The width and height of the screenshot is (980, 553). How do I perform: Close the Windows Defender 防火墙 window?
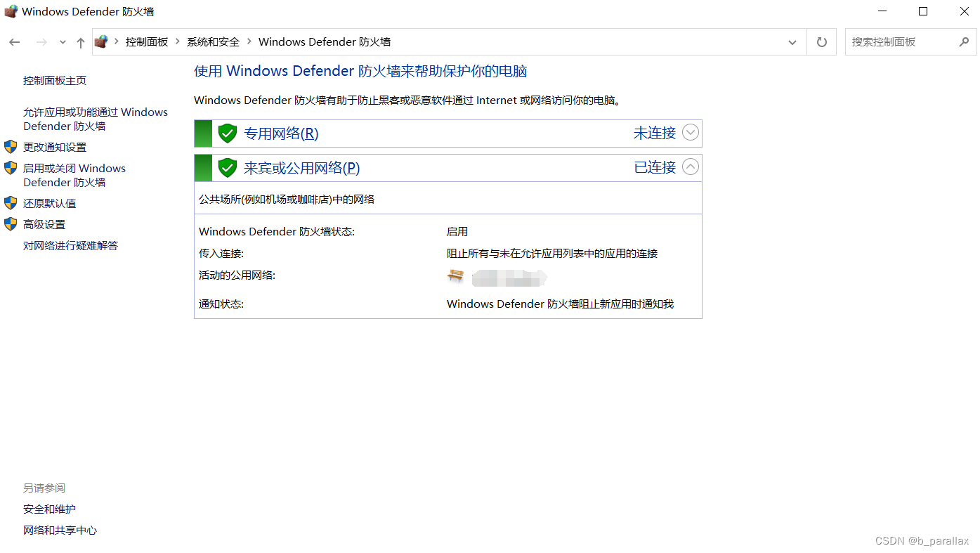point(964,11)
